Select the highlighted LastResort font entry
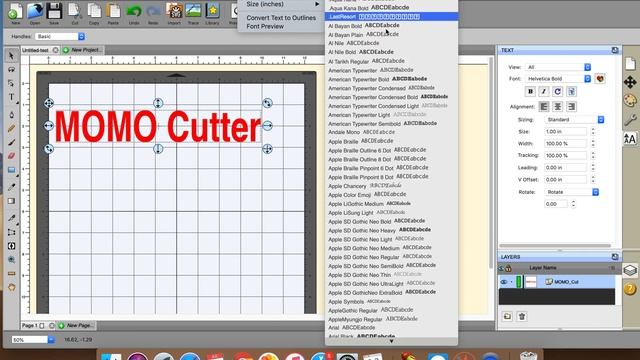Screen dimensions: 640x360 coord(391,16)
